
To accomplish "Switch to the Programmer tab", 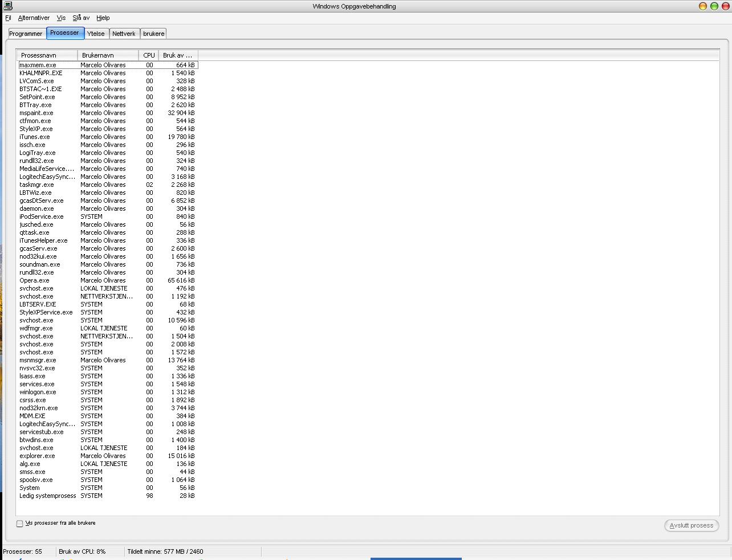I will (26, 34).
